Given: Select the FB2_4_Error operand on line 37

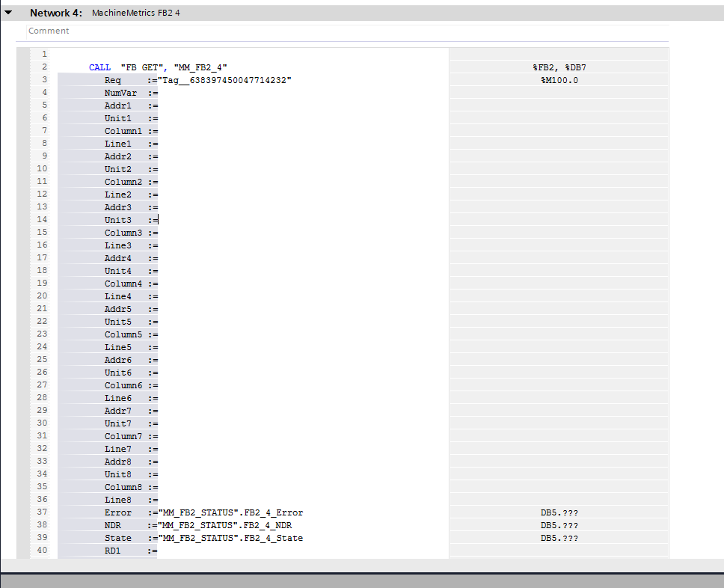Looking at the screenshot, I should coord(230,512).
